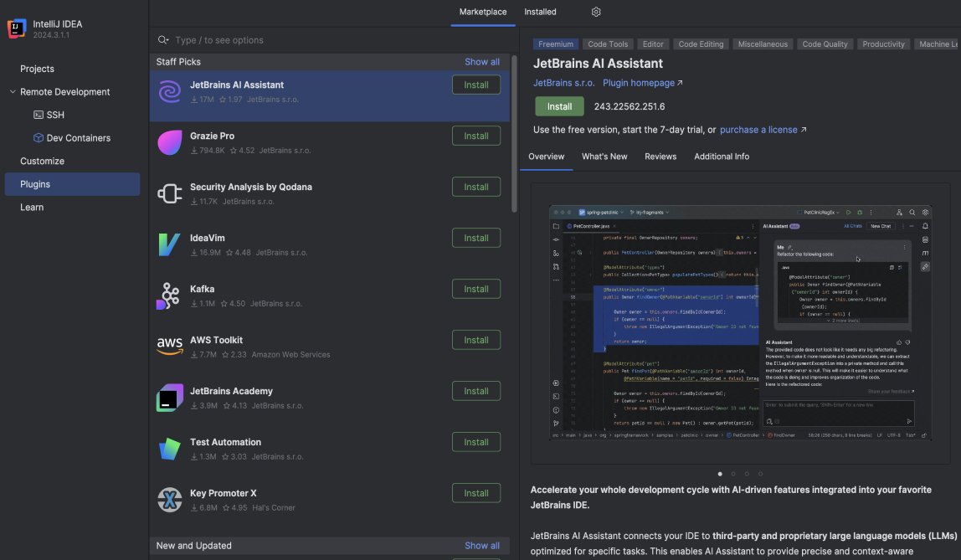Image resolution: width=961 pixels, height=560 pixels.
Task: Select the Security Analysis by Qodana icon
Action: point(170,193)
